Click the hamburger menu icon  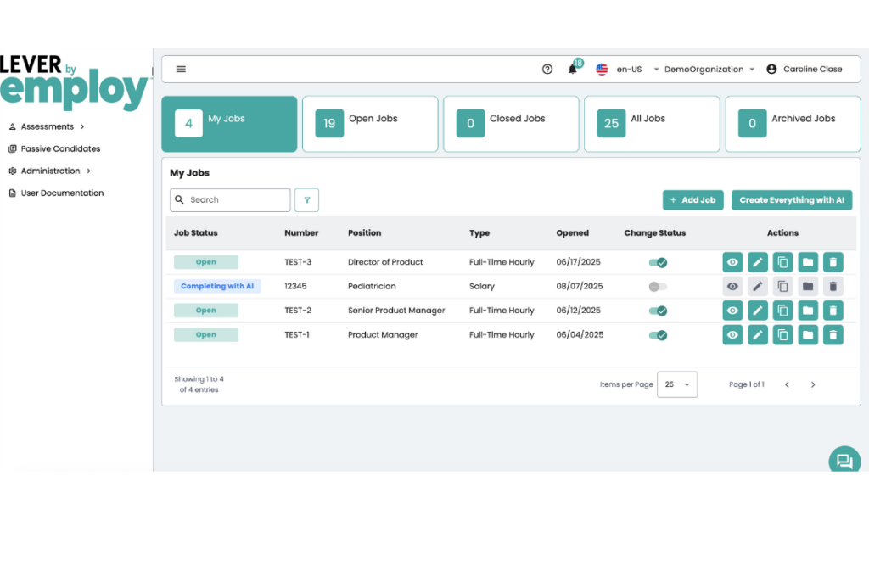coord(181,70)
